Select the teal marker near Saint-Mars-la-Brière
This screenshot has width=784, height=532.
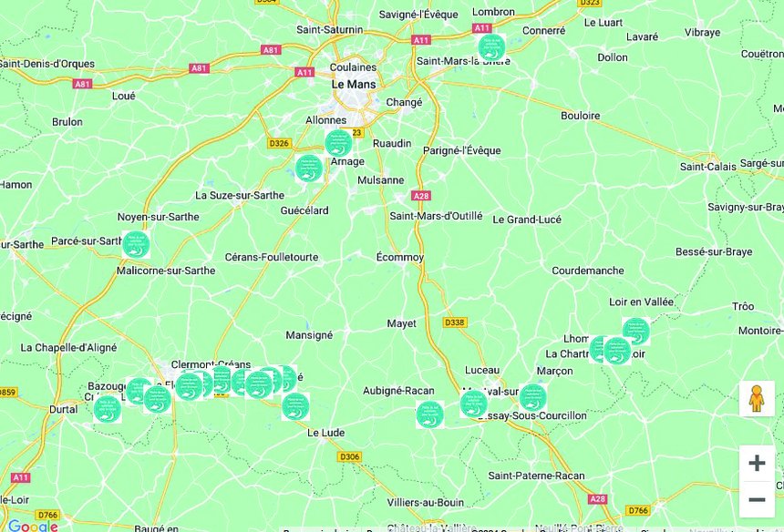(x=491, y=47)
